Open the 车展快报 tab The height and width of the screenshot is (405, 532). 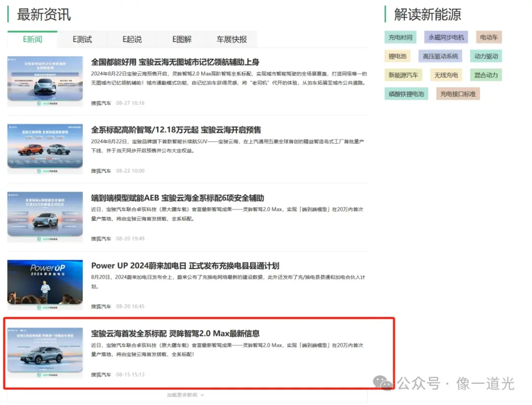click(232, 39)
